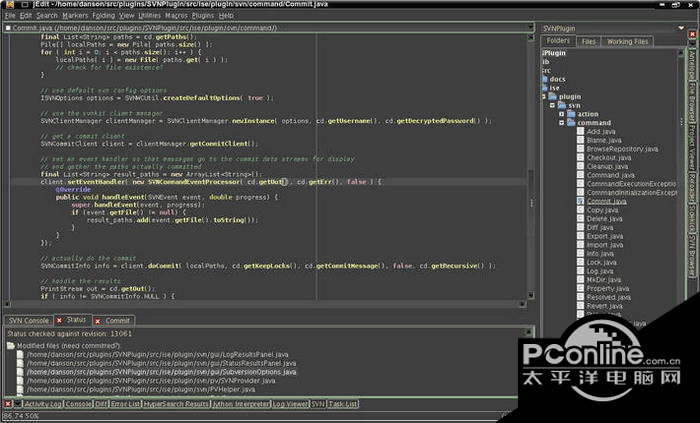
Task: Click the Modified files folder icon
Action: pyautogui.click(x=9, y=344)
